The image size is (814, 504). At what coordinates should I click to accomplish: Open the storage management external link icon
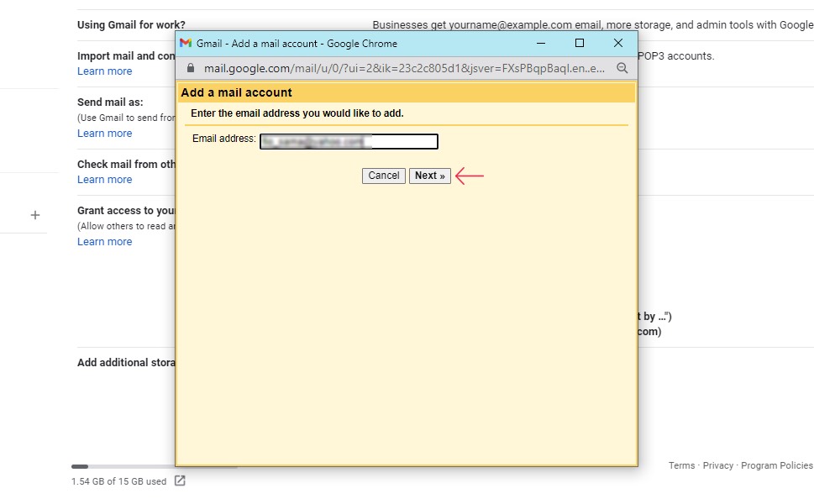[x=180, y=480]
